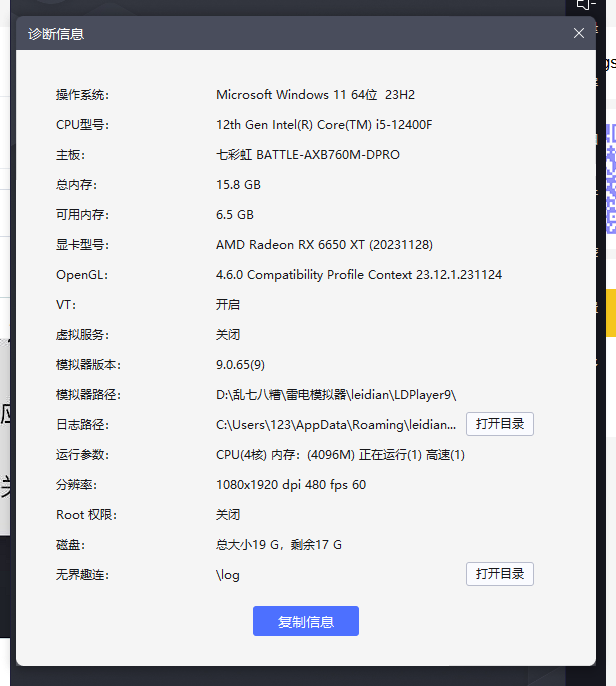The image size is (616, 686).
Task: Click the OpenGL 4.6.0 Compatibility Profile value
Action: point(359,275)
